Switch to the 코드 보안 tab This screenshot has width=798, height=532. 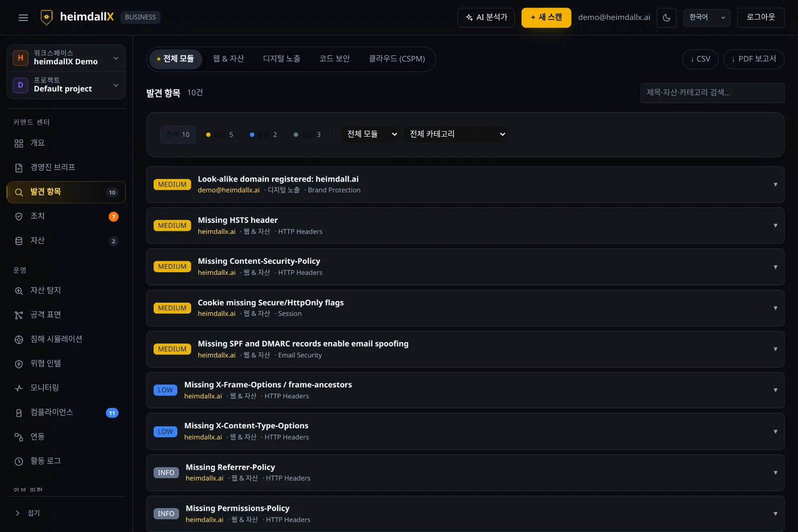click(x=335, y=59)
